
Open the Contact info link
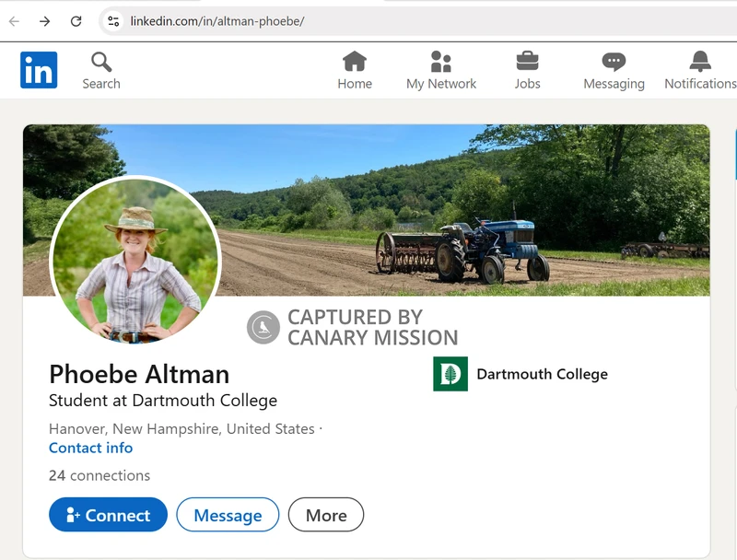(90, 448)
